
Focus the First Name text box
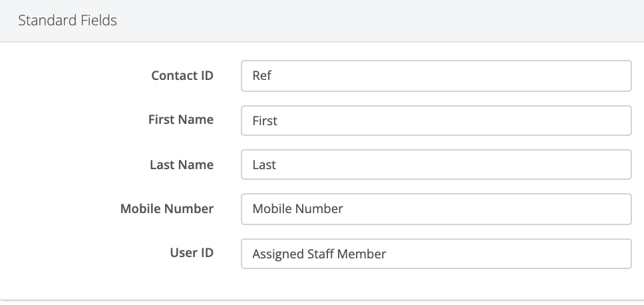click(x=436, y=121)
